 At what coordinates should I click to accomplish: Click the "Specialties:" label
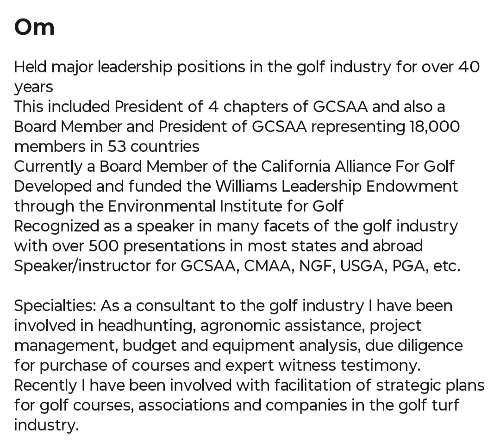[x=55, y=306]
